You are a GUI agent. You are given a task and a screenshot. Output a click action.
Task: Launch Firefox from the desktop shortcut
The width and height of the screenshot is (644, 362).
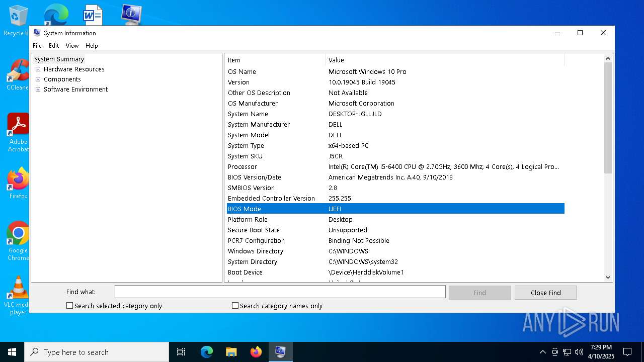(18, 184)
